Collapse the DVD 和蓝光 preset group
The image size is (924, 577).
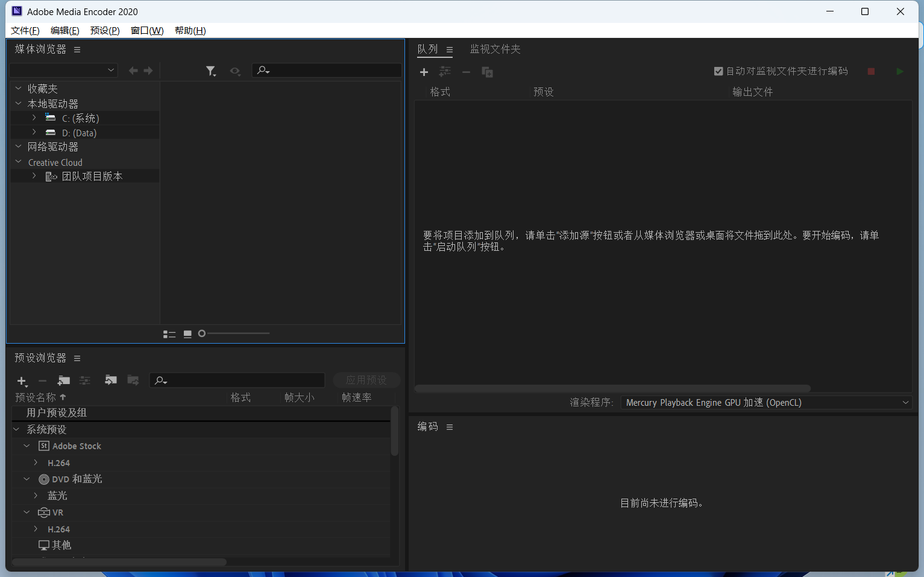point(27,479)
